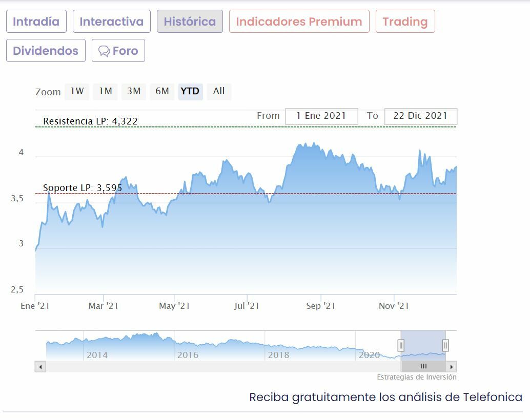
Task: Switch zoom to 6M
Action: (x=162, y=91)
